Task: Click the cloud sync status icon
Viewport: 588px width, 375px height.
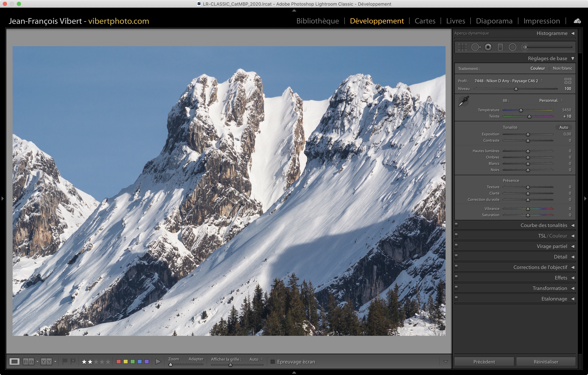Action: (577, 21)
